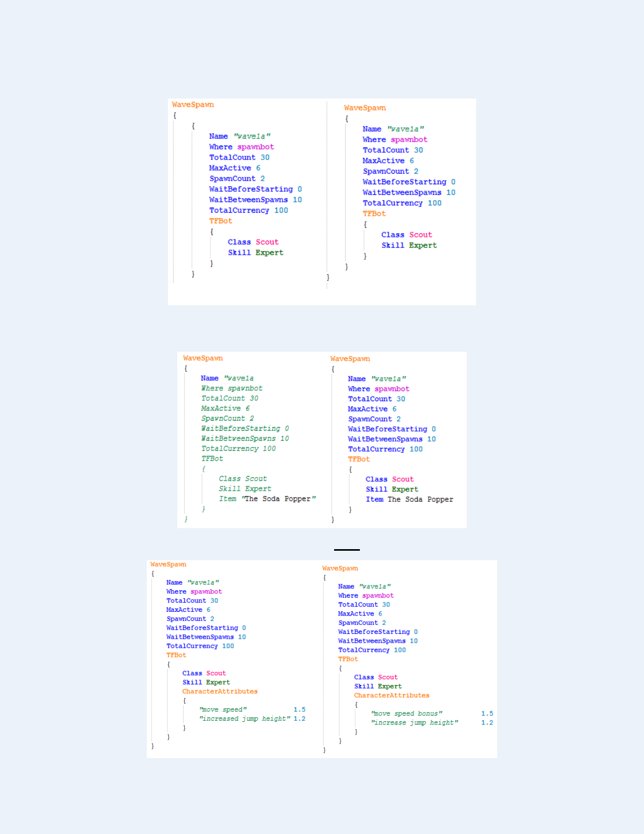The width and height of the screenshot is (644, 834).
Task: Select the italic 'TotalCurrency 100' line
Action: 239,448
